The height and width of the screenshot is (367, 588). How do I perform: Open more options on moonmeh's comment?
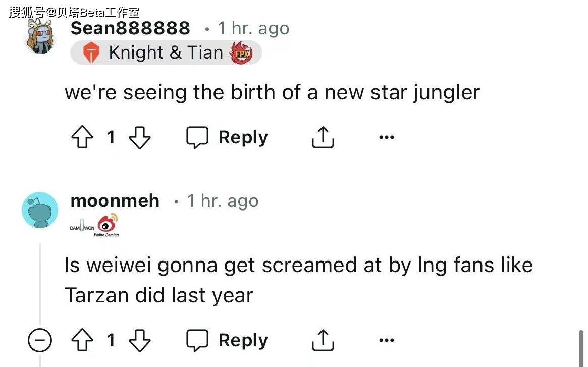click(386, 341)
